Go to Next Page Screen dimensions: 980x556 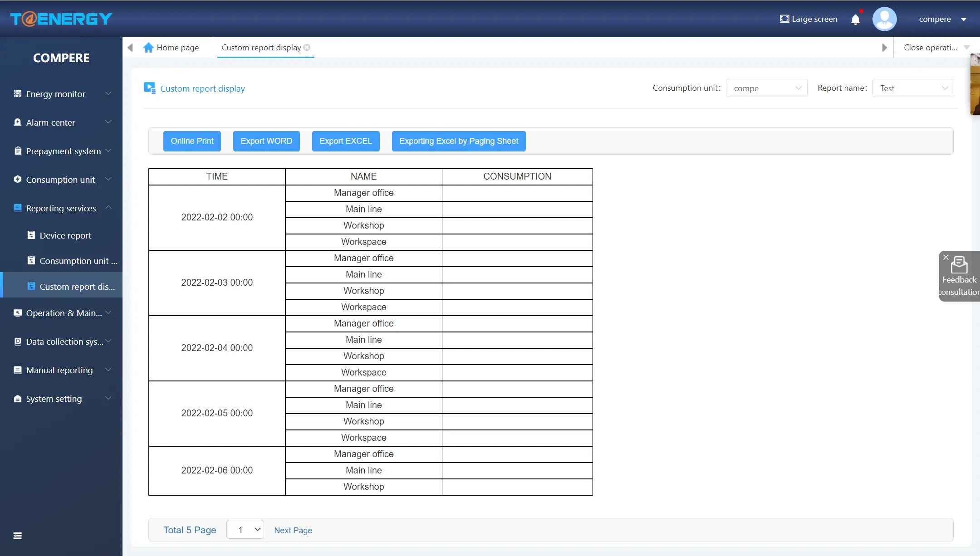point(293,530)
